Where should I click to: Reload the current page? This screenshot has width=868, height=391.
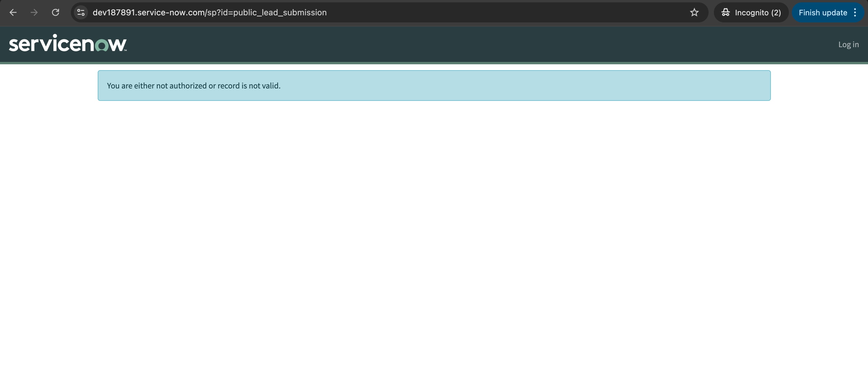tap(56, 12)
